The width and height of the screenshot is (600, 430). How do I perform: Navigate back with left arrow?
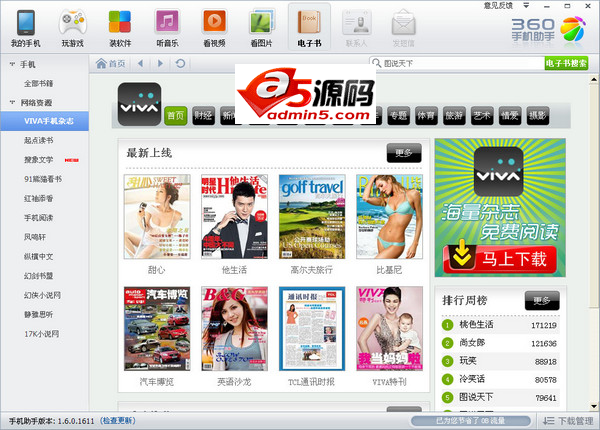(140, 64)
